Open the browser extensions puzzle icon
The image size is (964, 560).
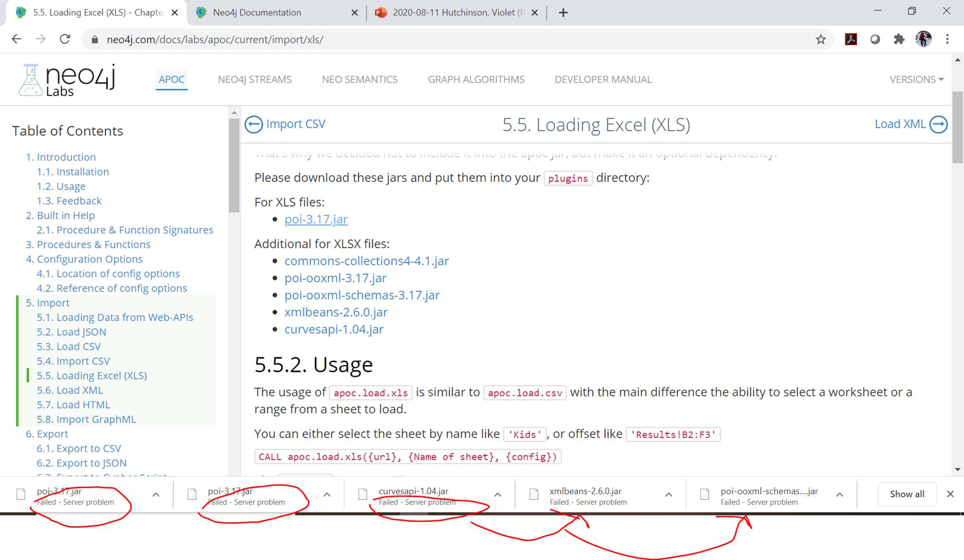[899, 39]
